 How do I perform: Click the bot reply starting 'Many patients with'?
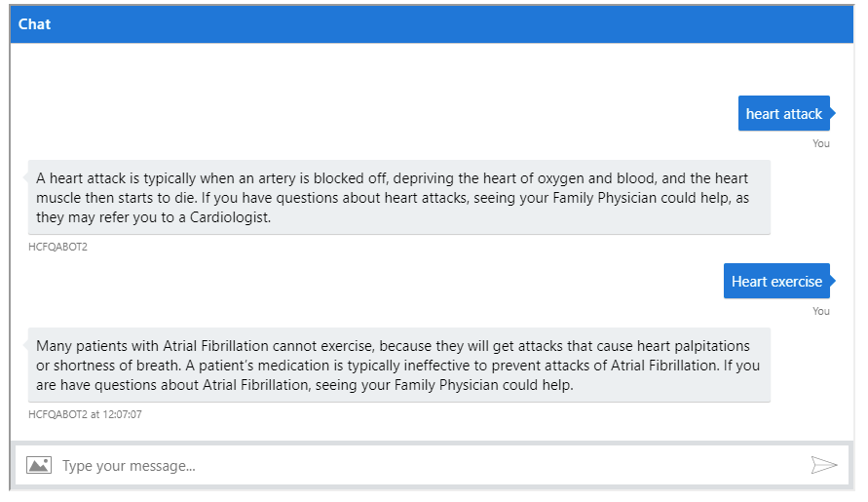(x=399, y=365)
